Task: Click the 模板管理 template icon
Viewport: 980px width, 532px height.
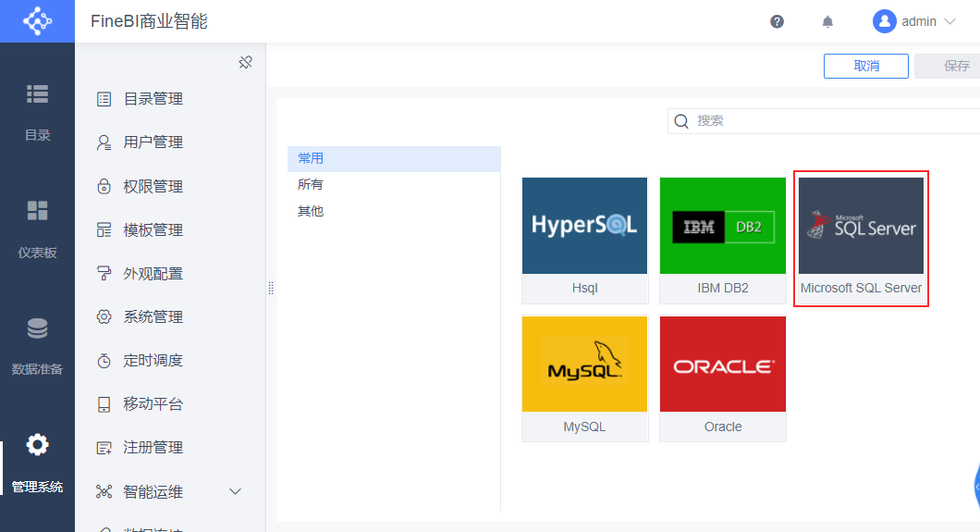Action: (104, 230)
